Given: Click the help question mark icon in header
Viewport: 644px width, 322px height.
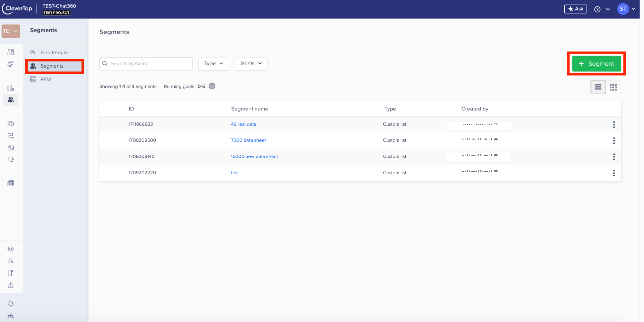Looking at the screenshot, I should click(597, 9).
